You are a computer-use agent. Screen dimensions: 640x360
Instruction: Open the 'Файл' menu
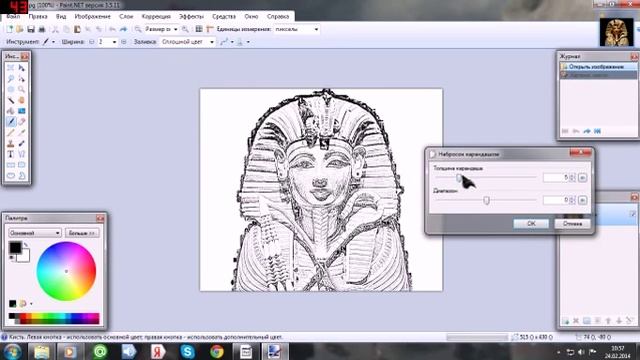click(x=13, y=16)
